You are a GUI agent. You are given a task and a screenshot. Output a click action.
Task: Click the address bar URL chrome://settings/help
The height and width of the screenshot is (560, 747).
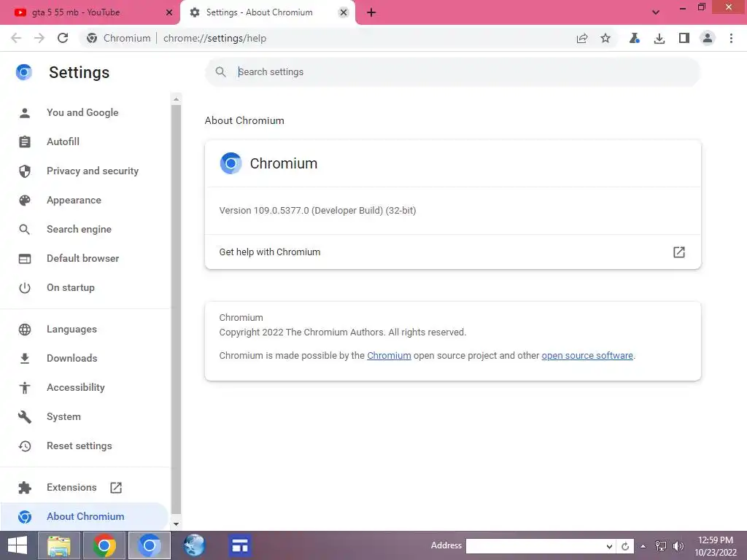tap(215, 38)
